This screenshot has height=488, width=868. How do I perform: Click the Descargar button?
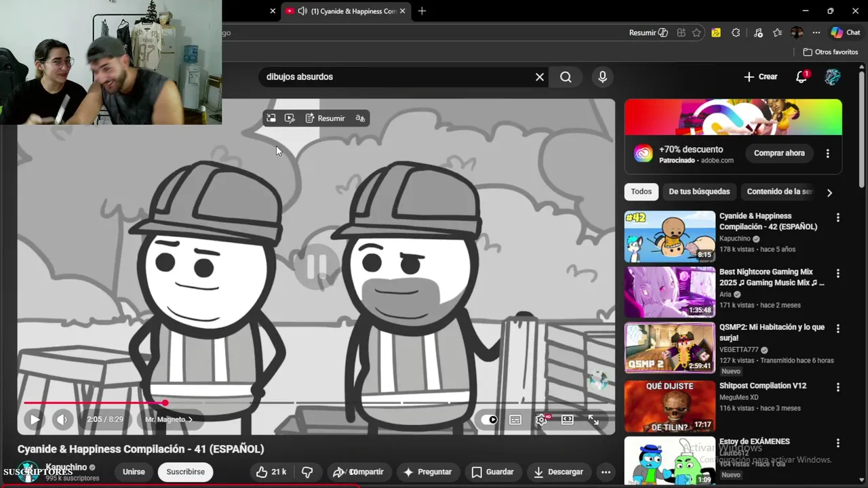[x=558, y=472]
